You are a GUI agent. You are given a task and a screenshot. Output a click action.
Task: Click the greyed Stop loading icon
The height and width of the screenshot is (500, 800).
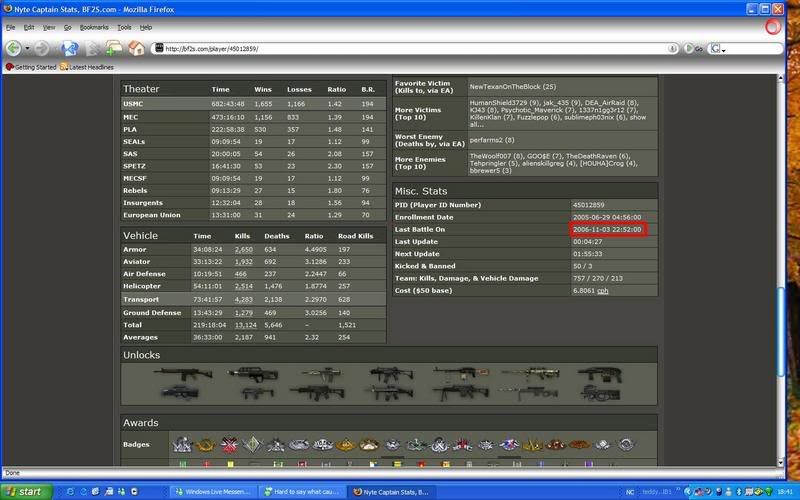tap(93, 49)
